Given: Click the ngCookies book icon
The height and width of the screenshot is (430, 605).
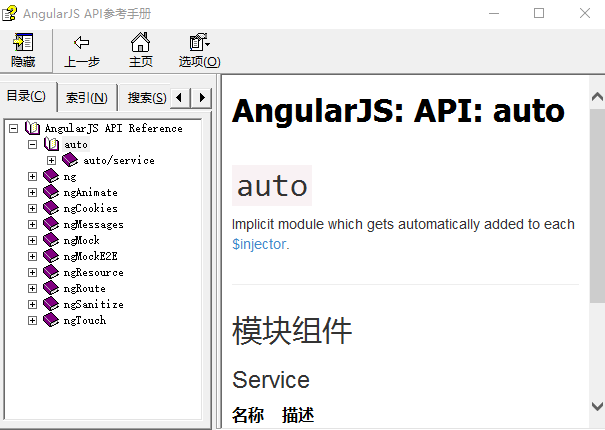Looking at the screenshot, I should click(x=51, y=208).
